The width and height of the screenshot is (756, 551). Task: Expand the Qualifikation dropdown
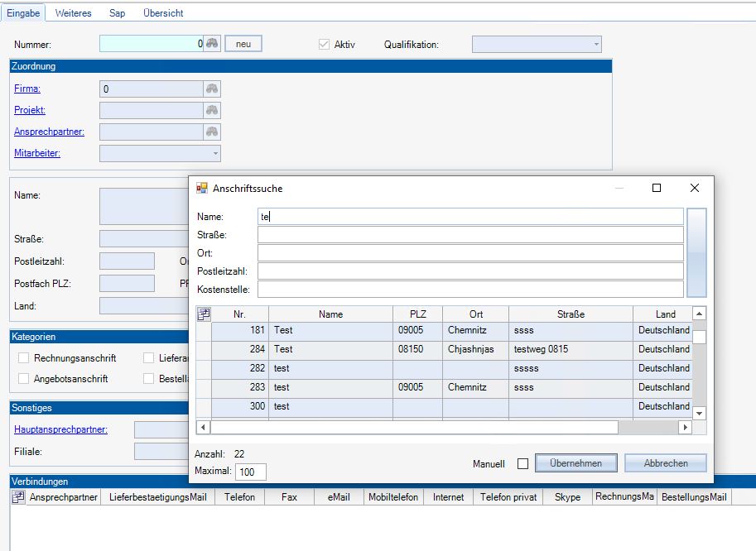coord(595,45)
